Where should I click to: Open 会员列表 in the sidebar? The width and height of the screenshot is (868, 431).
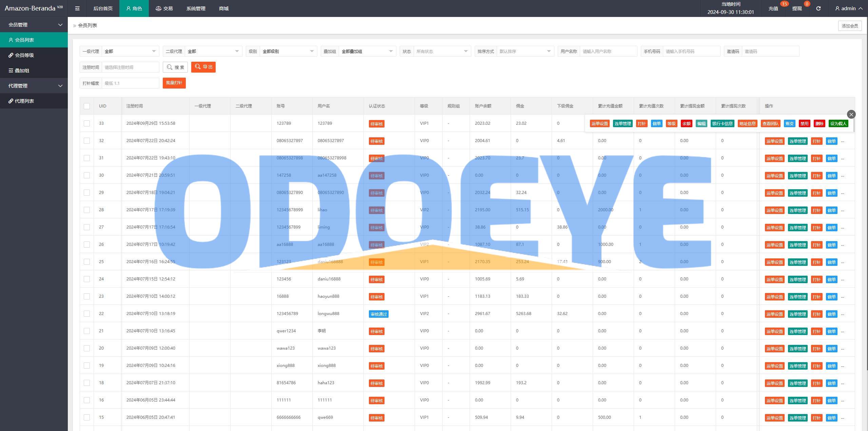click(34, 40)
